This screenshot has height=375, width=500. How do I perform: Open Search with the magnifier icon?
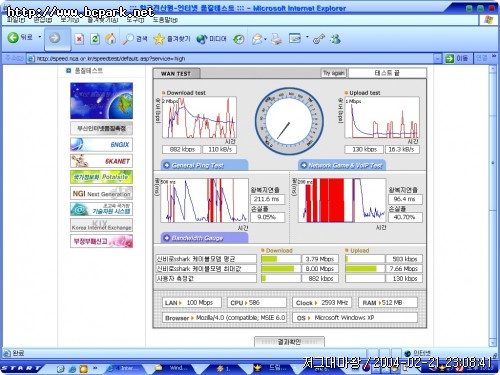(135, 39)
